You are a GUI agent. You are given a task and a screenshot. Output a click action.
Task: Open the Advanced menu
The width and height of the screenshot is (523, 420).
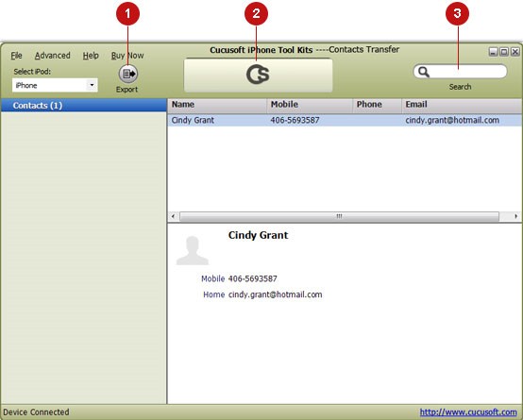pos(52,56)
